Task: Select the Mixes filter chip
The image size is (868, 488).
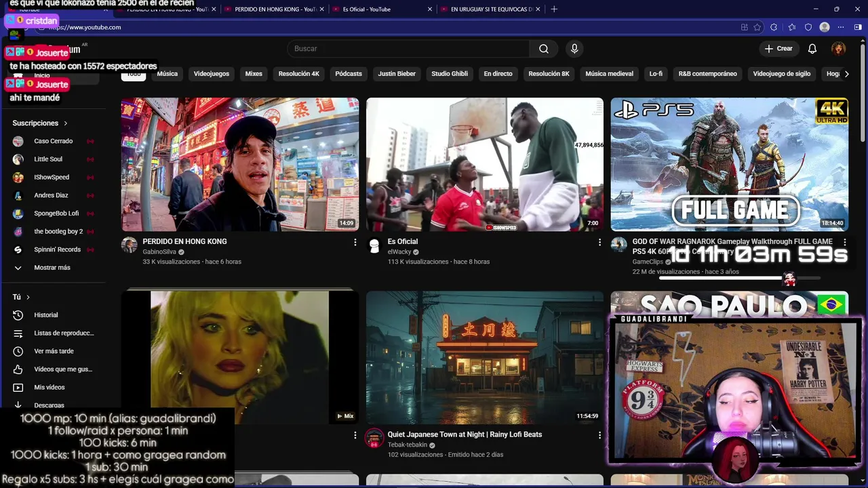Action: click(254, 74)
